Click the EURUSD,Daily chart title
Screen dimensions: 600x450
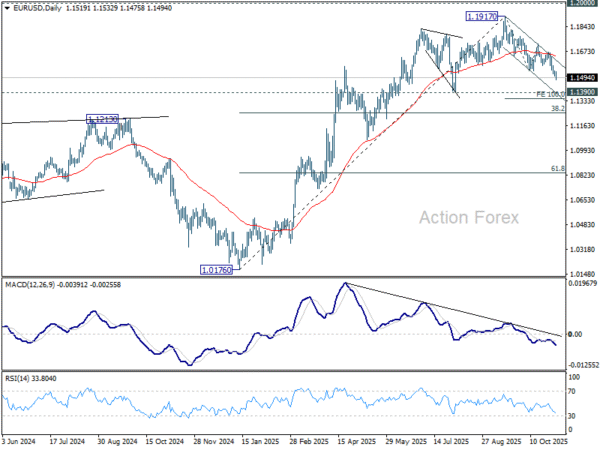pyautogui.click(x=34, y=6)
